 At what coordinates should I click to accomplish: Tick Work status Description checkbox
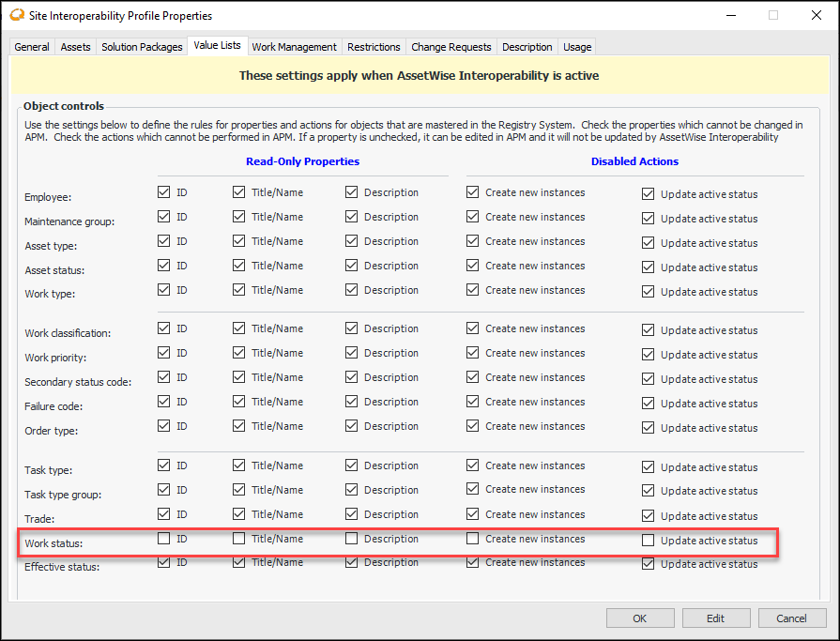pos(352,539)
